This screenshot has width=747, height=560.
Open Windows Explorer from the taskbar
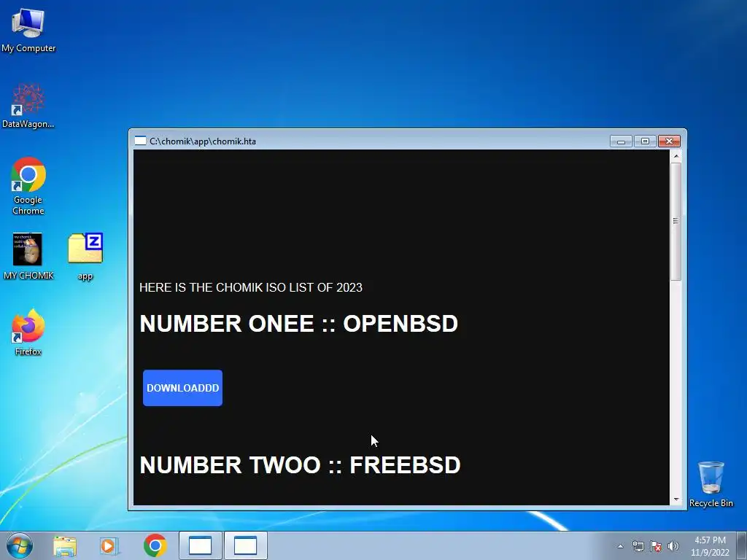pos(65,545)
